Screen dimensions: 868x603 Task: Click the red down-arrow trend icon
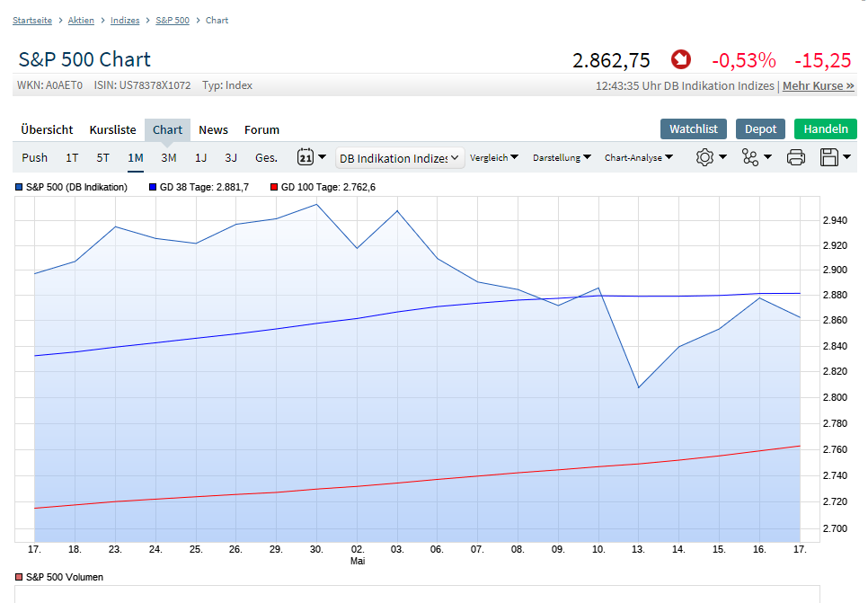[681, 60]
